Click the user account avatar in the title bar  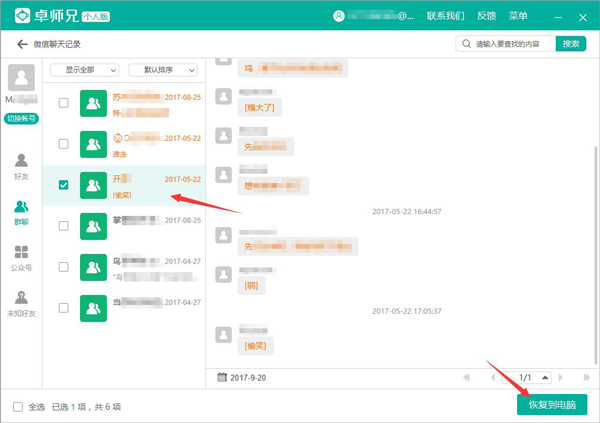coord(339,16)
